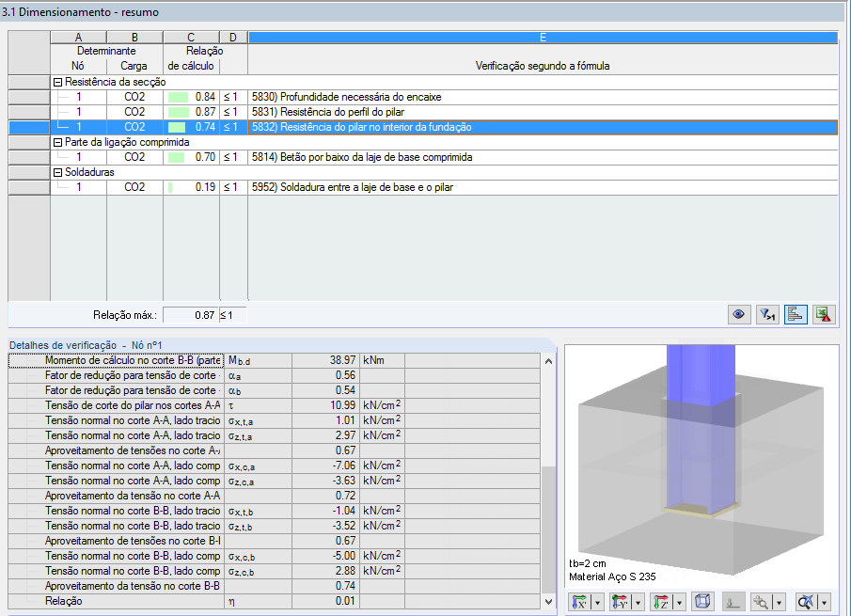Viewport: 851px width, 616px height.
Task: Click green relation bar for ratio 0.87
Action: coord(179,112)
